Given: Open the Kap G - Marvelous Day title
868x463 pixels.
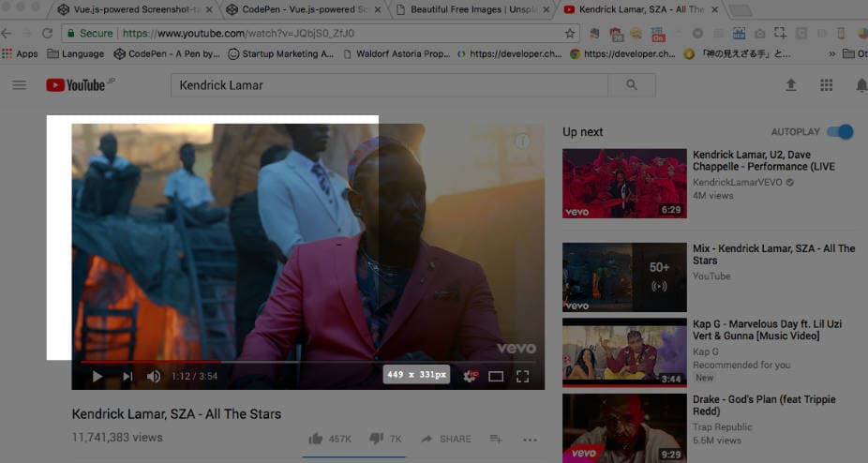Looking at the screenshot, I should [768, 330].
